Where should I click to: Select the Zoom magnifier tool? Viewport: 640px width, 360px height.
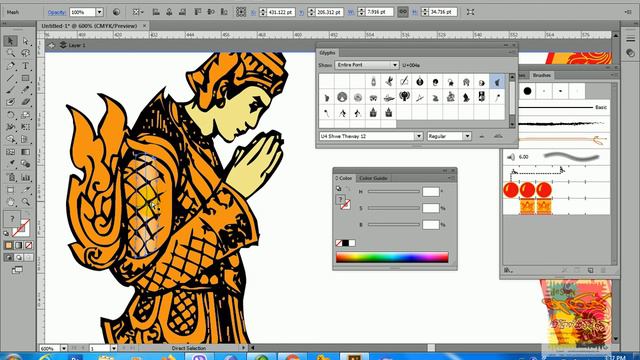tap(26, 202)
